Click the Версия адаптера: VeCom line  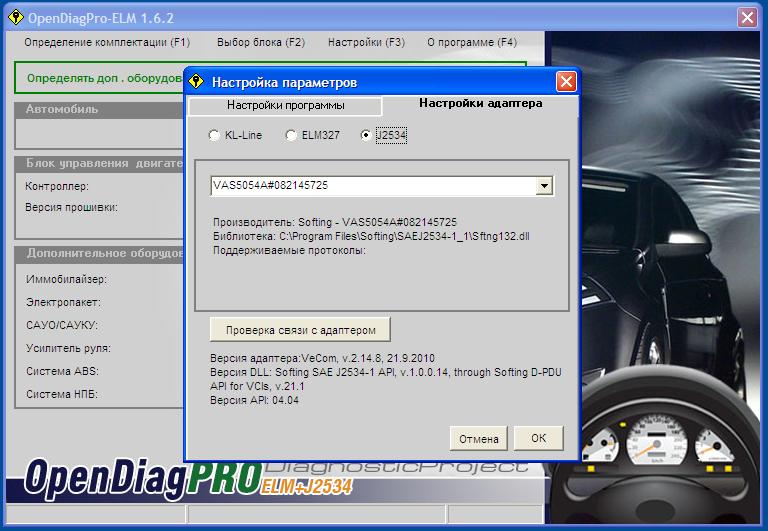coord(322,358)
